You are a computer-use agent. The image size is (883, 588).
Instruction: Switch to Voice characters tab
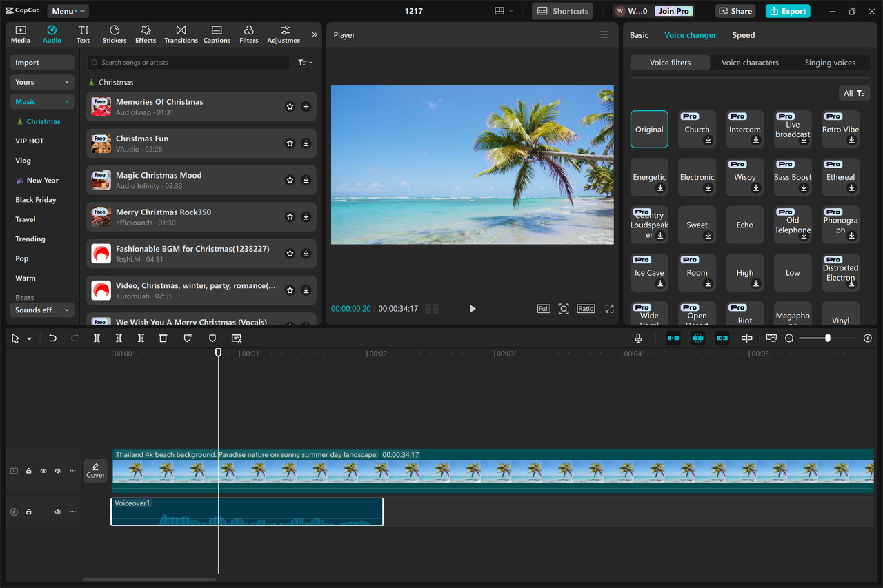750,63
